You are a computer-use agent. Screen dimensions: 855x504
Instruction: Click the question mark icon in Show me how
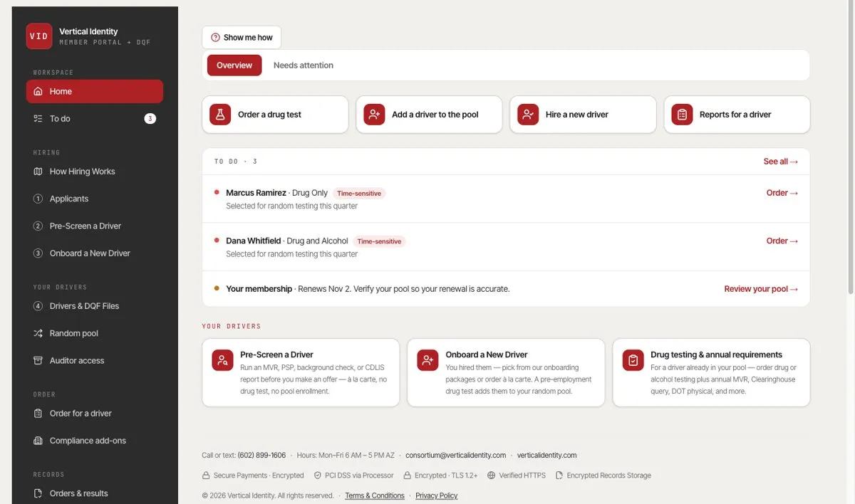coord(215,38)
